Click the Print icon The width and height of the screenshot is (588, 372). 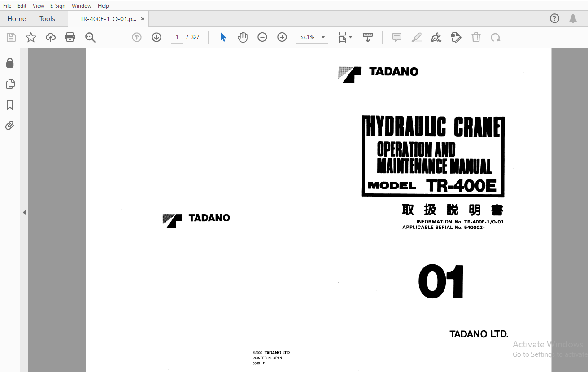pyautogui.click(x=70, y=37)
